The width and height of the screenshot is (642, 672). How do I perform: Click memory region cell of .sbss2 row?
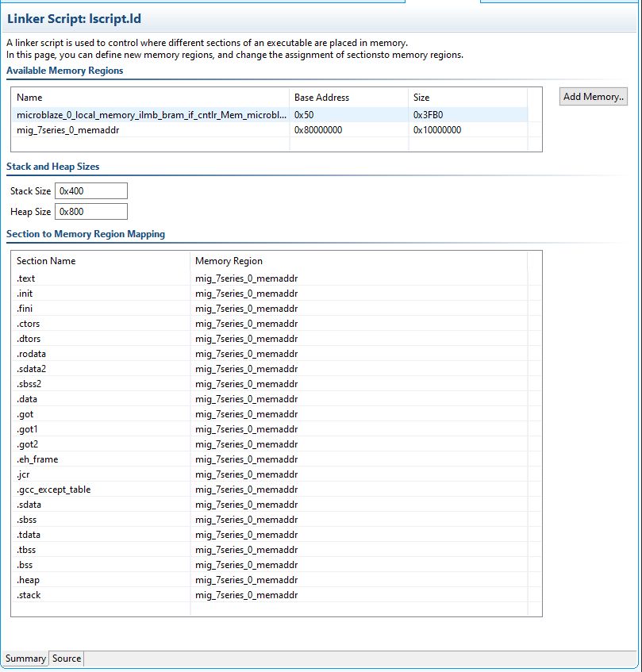247,383
